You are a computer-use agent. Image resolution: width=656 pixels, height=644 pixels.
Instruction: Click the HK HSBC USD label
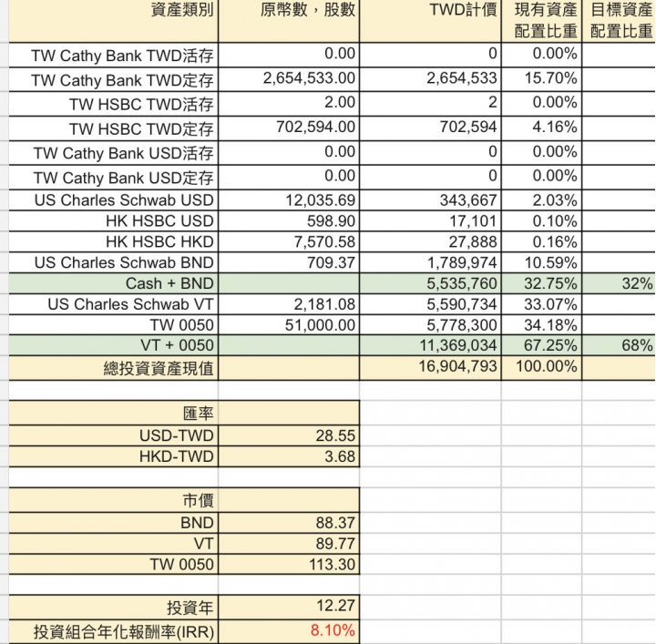[159, 220]
